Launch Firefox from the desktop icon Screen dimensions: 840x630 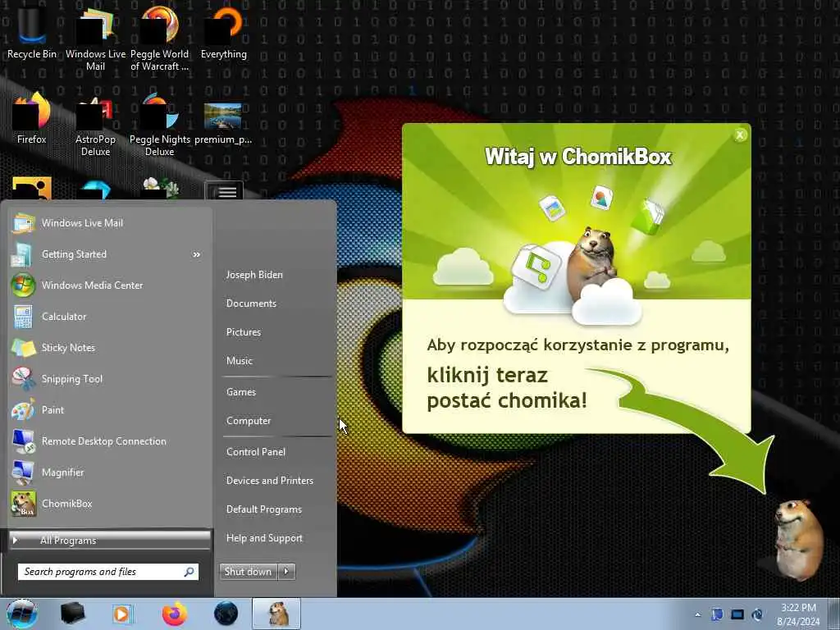(x=32, y=118)
